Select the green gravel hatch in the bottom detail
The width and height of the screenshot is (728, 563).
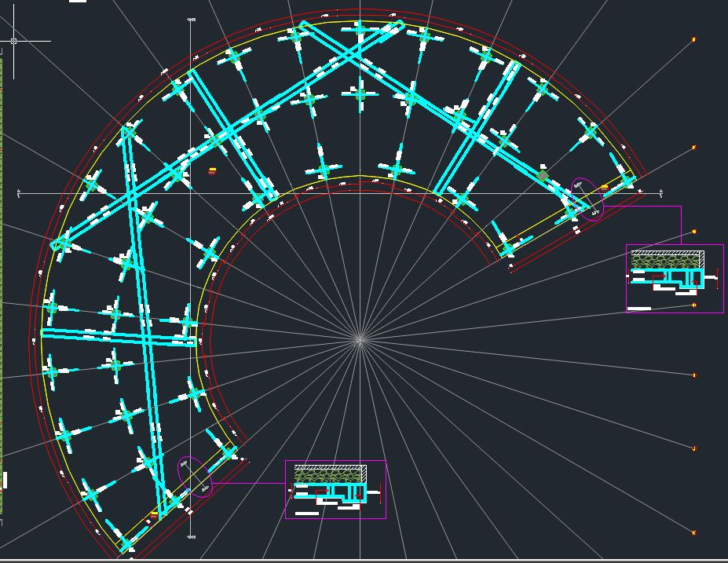tap(327, 476)
